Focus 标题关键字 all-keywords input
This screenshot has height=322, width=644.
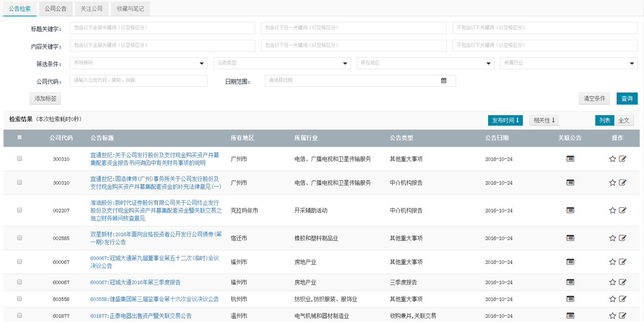point(163,28)
